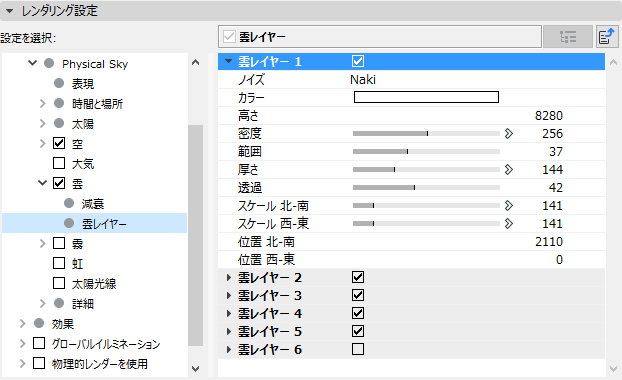Click the list view toggle icon

click(x=568, y=37)
